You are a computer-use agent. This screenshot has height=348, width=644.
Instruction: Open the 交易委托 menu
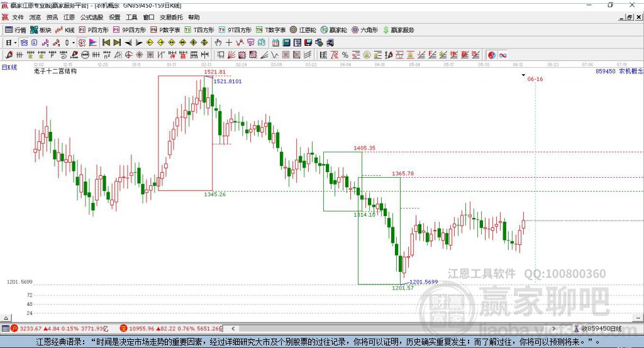click(x=171, y=17)
